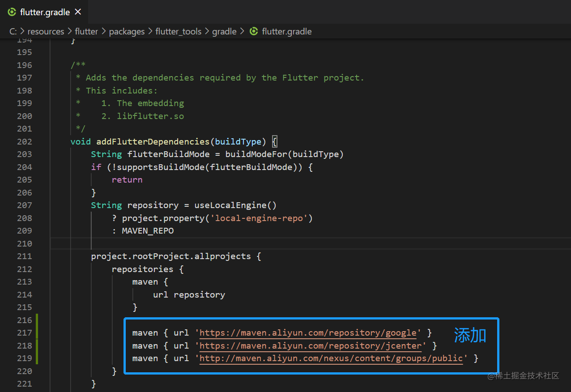
Task: Click the green gutter change indicator beside line 216
Action: coord(37,320)
